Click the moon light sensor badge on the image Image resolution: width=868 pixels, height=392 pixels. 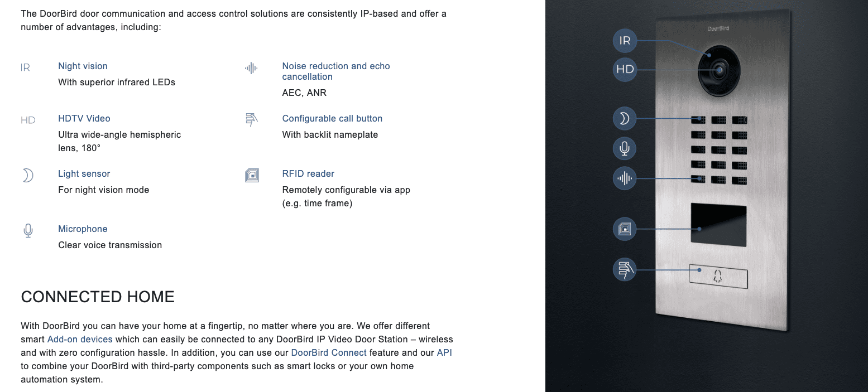625,118
